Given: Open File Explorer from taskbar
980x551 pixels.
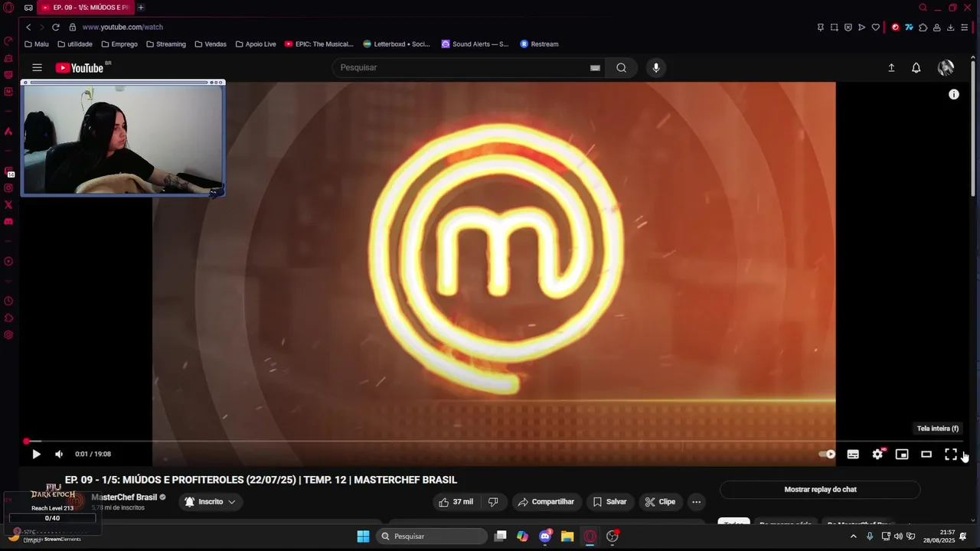Looking at the screenshot, I should pos(567,536).
